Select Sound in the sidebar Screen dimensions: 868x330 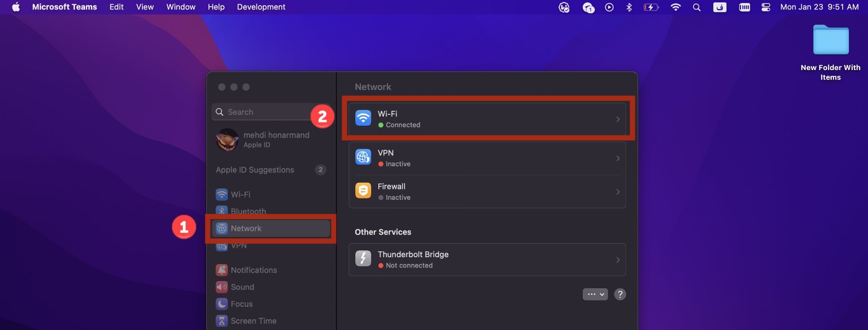click(x=271, y=287)
